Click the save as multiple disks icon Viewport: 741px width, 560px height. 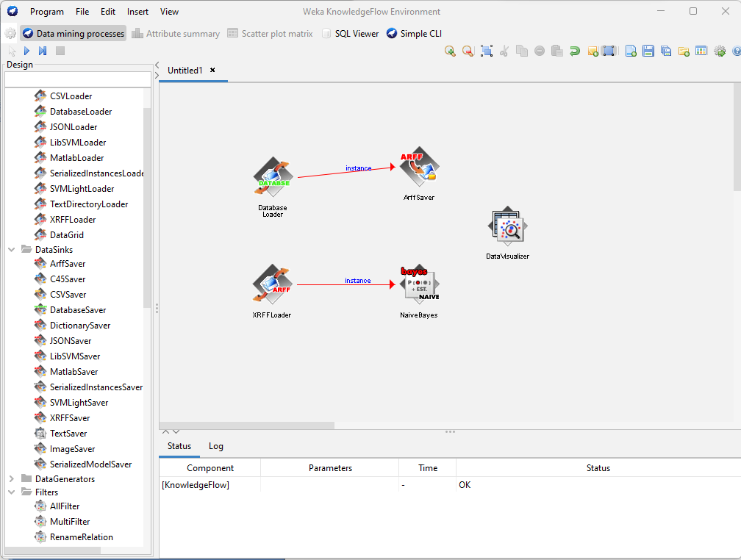666,51
